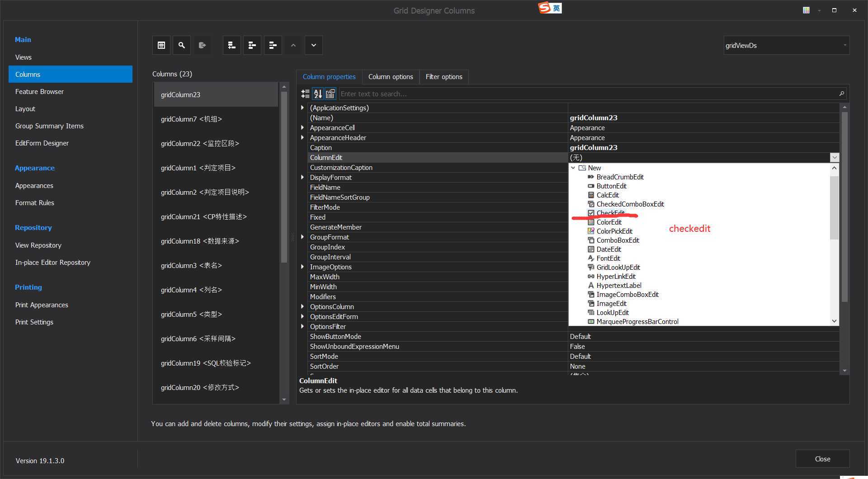Image resolution: width=868 pixels, height=479 pixels.
Task: Click the add column toolbar icon
Action: pyautogui.click(x=161, y=45)
